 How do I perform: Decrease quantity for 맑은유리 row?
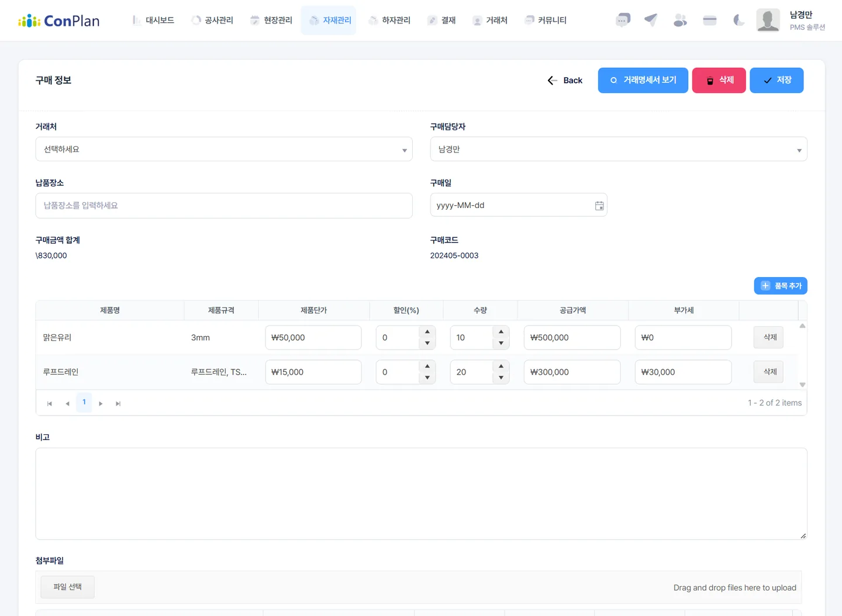point(501,343)
